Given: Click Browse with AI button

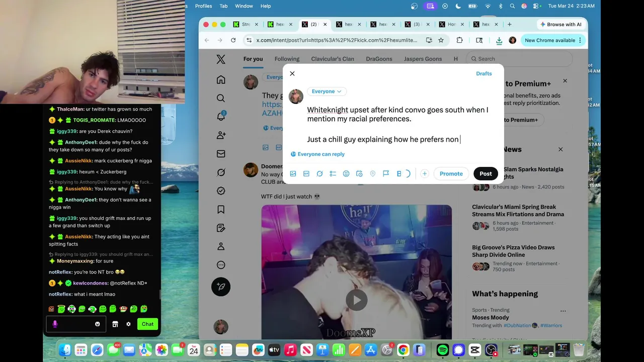Looking at the screenshot, I should tap(560, 24).
